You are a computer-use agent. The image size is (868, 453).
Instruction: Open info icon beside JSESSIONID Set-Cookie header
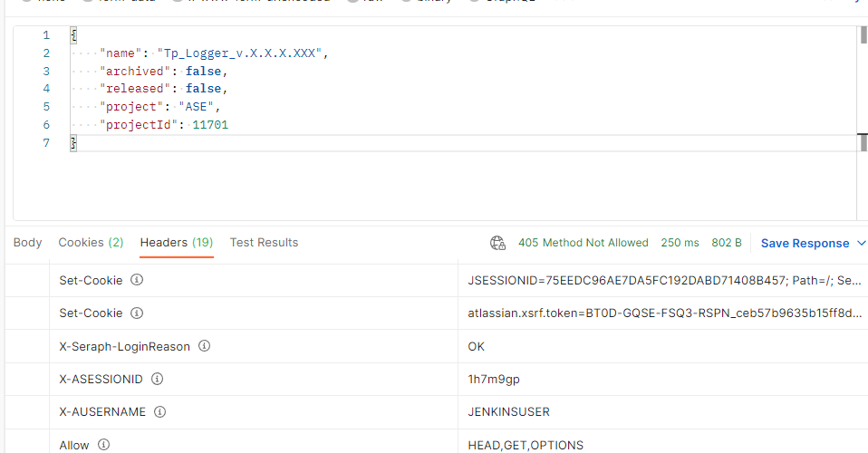[x=137, y=280]
